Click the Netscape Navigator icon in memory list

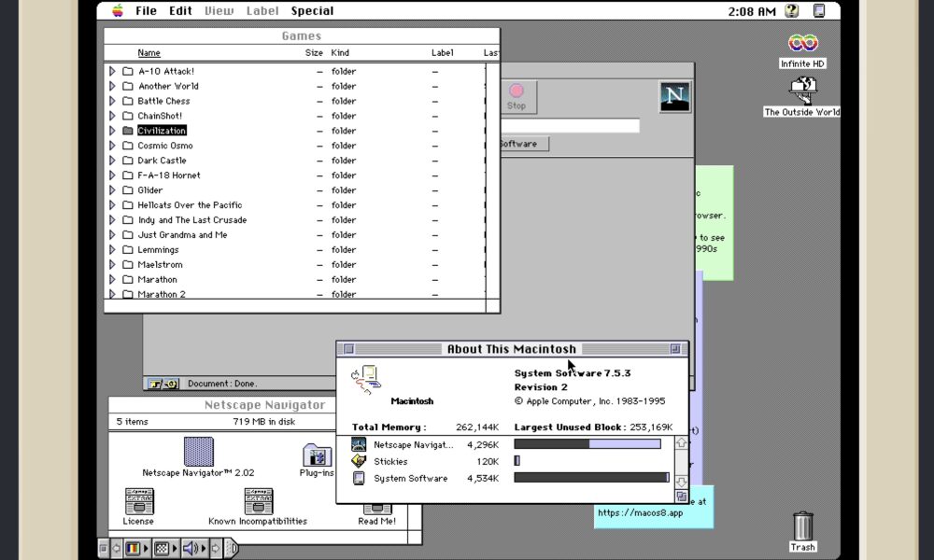[x=359, y=444]
